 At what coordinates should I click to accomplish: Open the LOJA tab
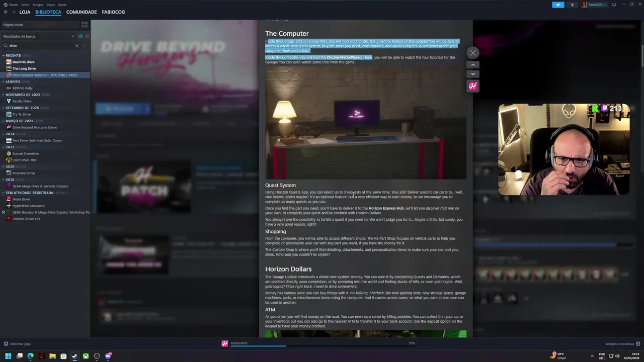(x=25, y=12)
